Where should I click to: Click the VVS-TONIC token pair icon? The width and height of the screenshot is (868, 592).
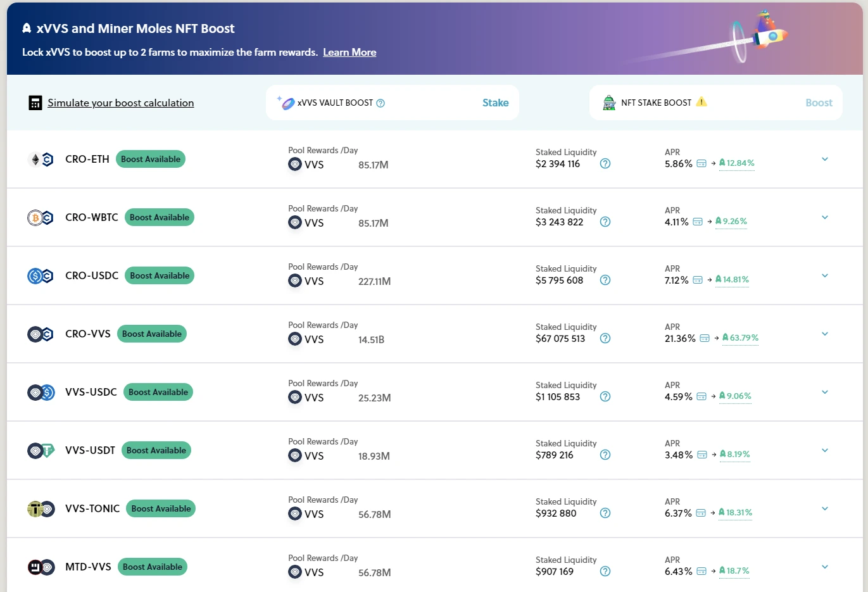tap(41, 509)
